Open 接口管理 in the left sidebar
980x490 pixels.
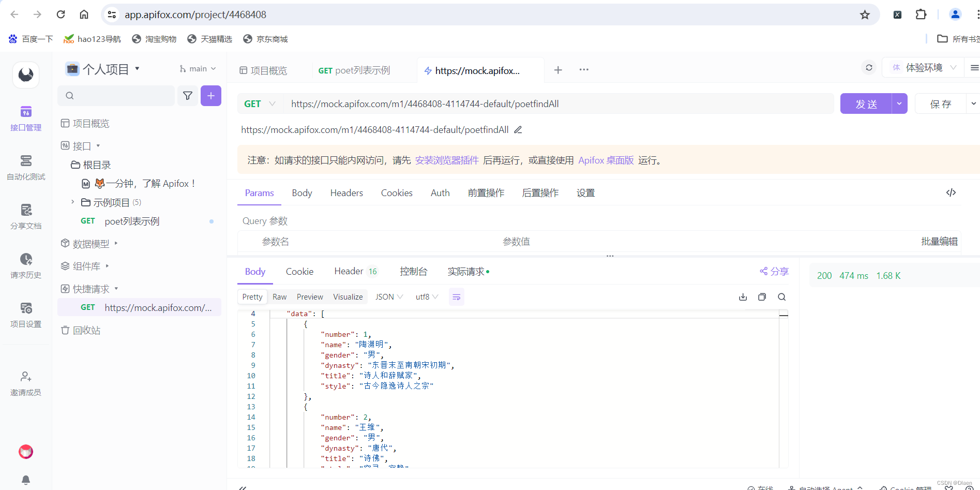coord(26,118)
